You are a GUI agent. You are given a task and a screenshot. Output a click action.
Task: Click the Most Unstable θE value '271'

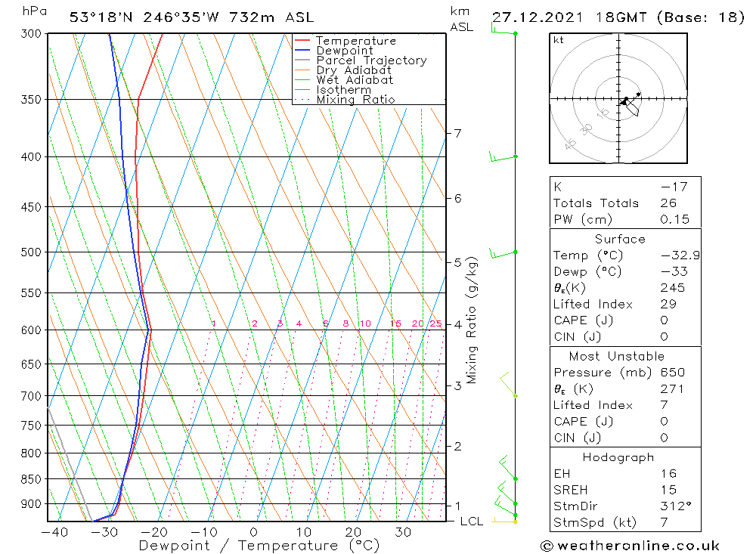coord(672,389)
